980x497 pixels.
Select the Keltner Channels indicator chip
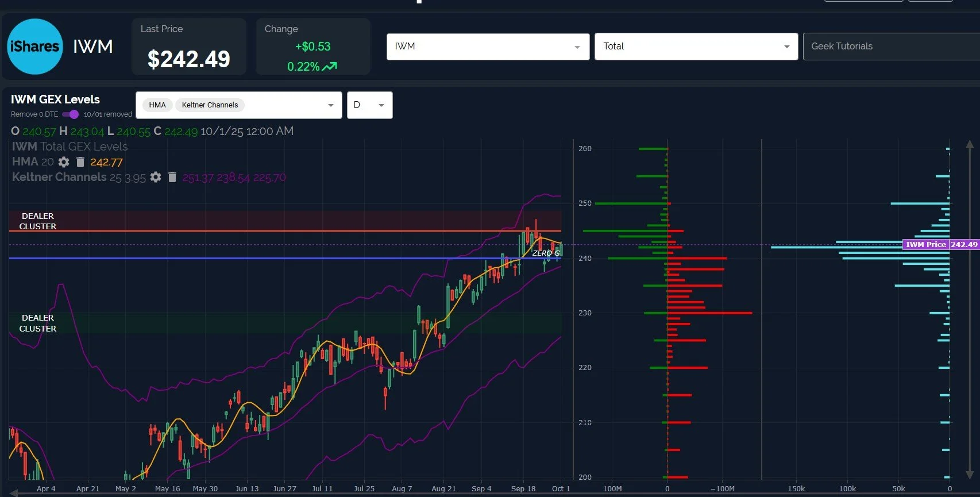click(x=210, y=105)
